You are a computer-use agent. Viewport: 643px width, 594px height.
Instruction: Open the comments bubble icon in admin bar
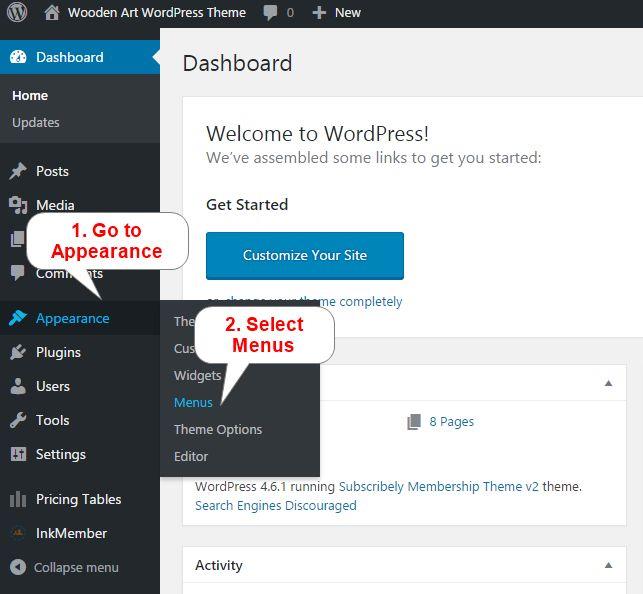click(x=270, y=13)
